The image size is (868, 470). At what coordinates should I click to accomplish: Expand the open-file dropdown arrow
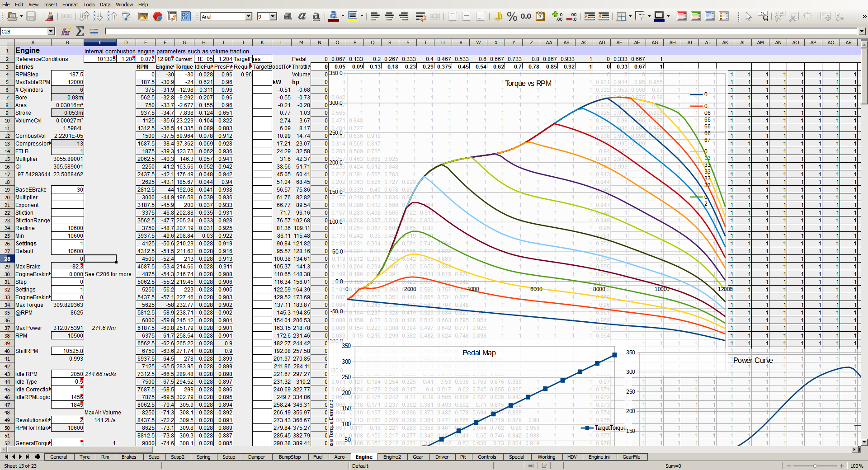point(21,17)
